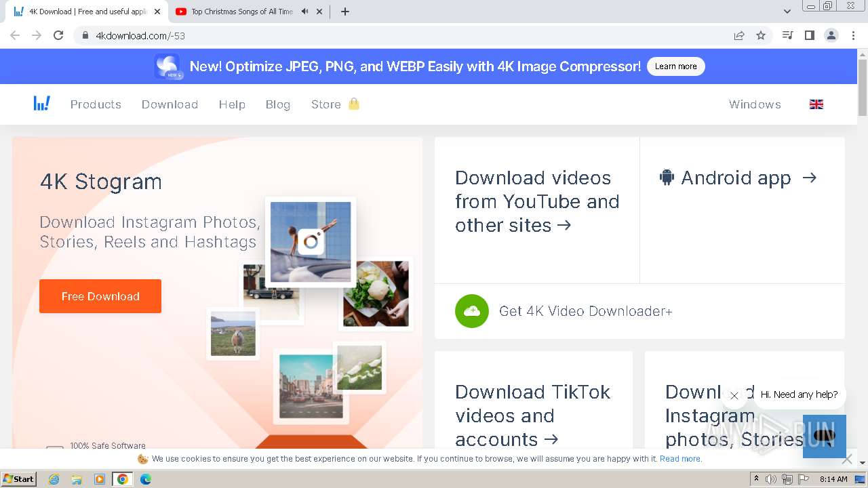The width and height of the screenshot is (868, 488).
Task: Go forward in browser history
Action: point(37,35)
